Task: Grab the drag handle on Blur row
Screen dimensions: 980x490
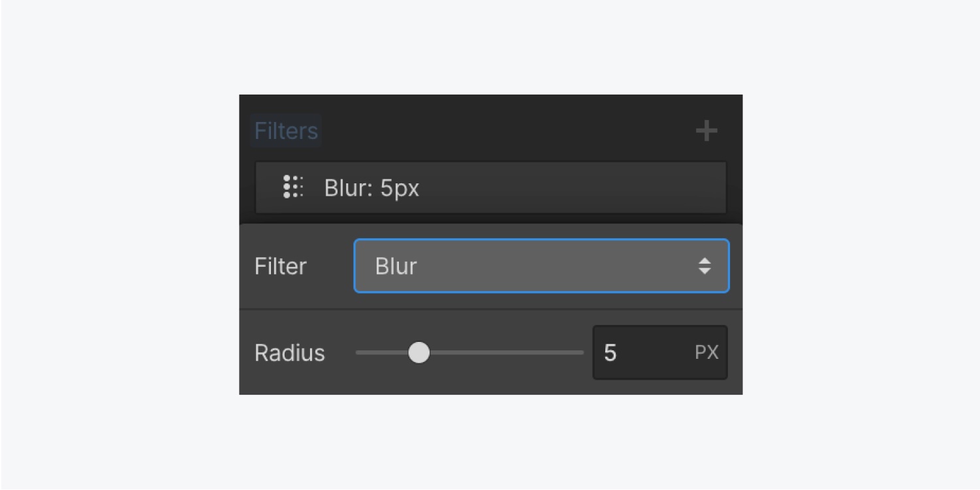Action: [293, 187]
